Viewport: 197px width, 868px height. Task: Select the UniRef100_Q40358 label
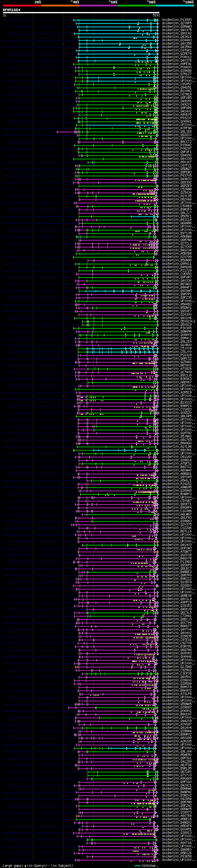[176, 43]
